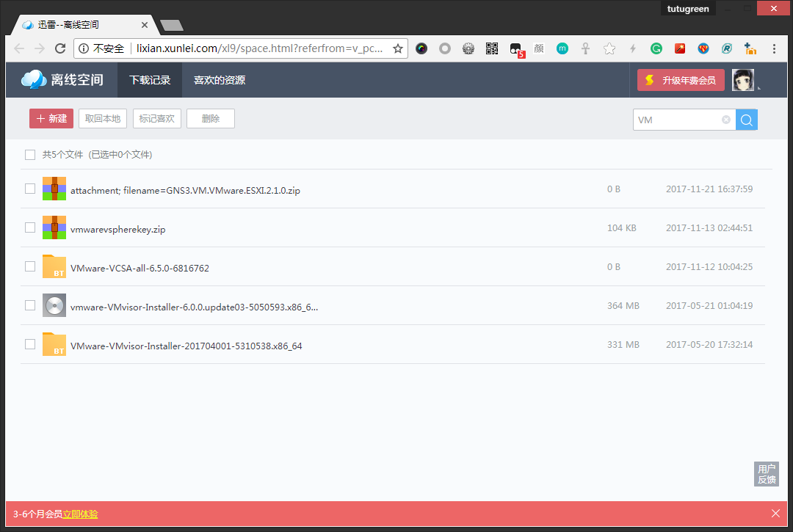The height and width of the screenshot is (532, 793).
Task: Click the zip archive icon for GNS3 file
Action: [54, 189]
